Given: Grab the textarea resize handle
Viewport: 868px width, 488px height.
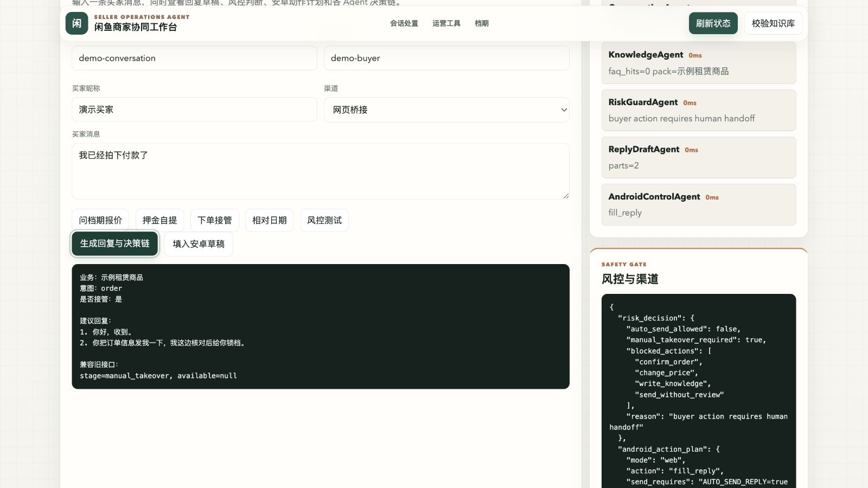Looking at the screenshot, I should tap(566, 196).
